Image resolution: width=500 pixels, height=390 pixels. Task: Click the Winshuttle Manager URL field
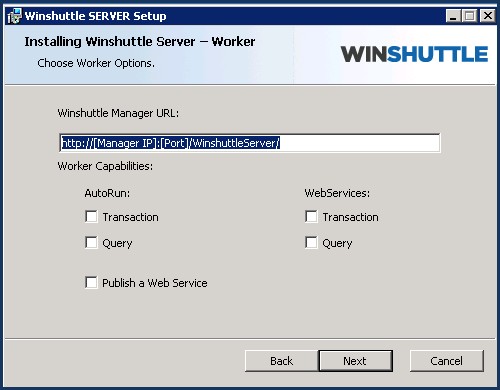click(250, 143)
